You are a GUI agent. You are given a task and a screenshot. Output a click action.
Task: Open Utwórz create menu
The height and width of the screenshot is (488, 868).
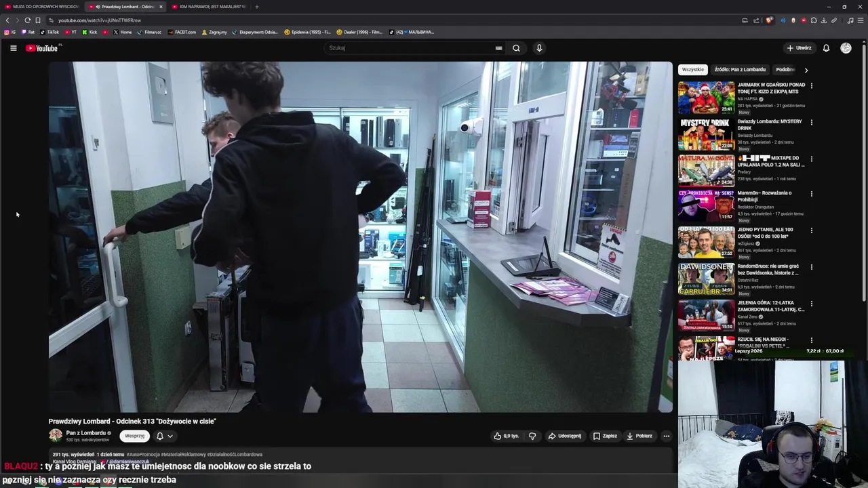pyautogui.click(x=799, y=48)
